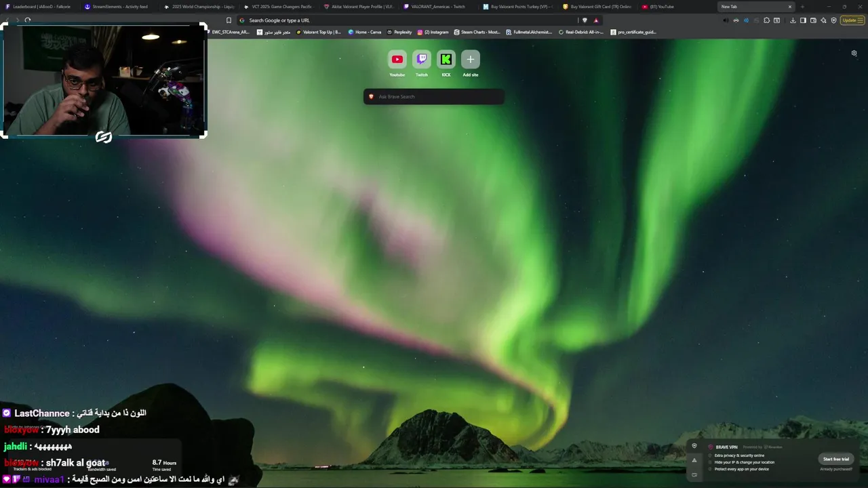Toggle the browser sidebar panel icon

click(x=803, y=20)
